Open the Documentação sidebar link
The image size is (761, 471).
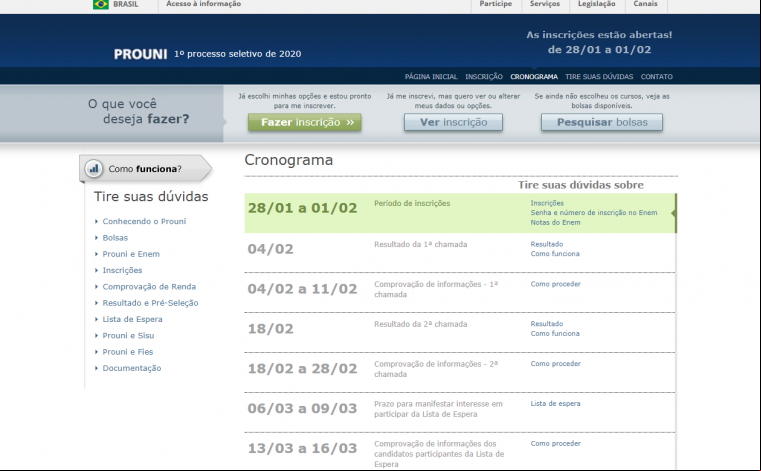point(132,369)
